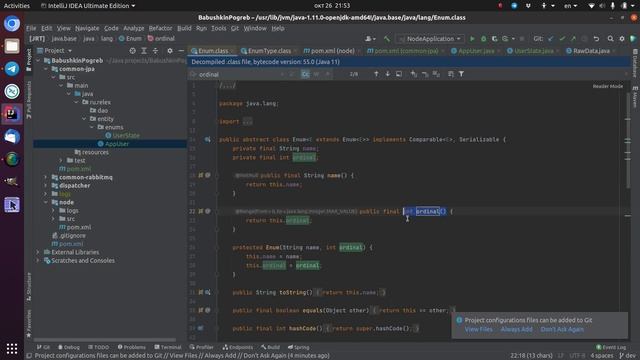640x360 pixels.
Task: Select opened file target icon in Project panel
Action: click(x=132, y=51)
